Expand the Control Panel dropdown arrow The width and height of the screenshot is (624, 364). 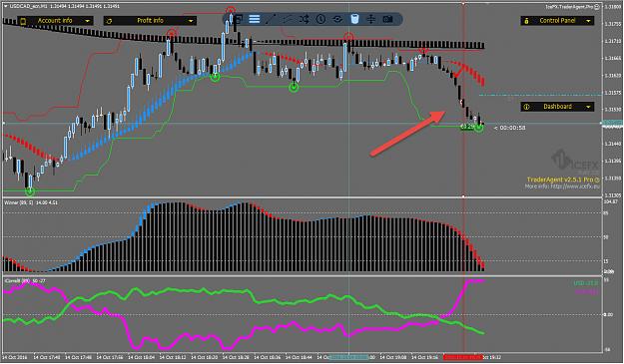coord(588,21)
